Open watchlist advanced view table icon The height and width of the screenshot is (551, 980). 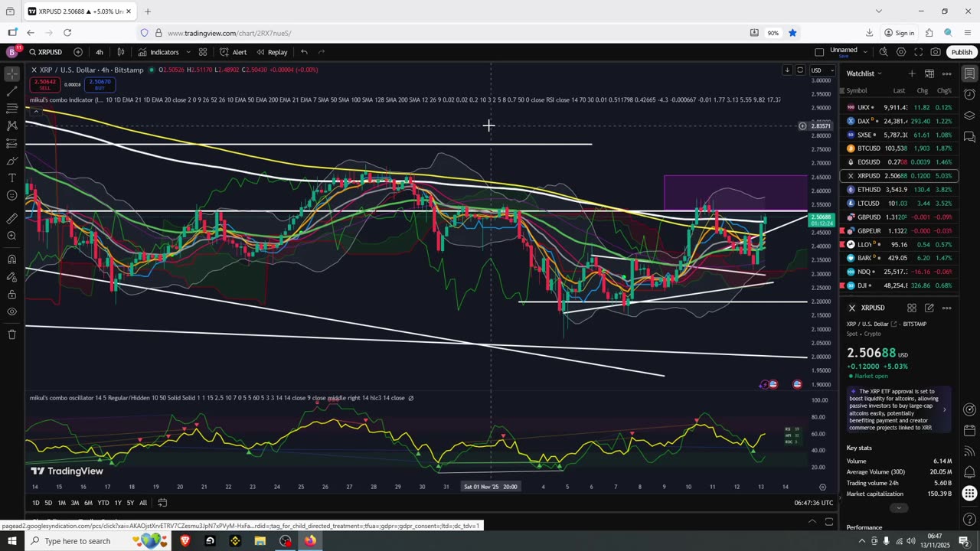click(929, 73)
